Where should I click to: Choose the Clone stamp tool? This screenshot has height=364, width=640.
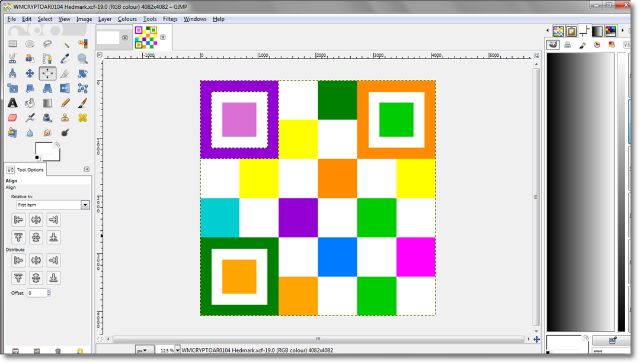tap(65, 118)
